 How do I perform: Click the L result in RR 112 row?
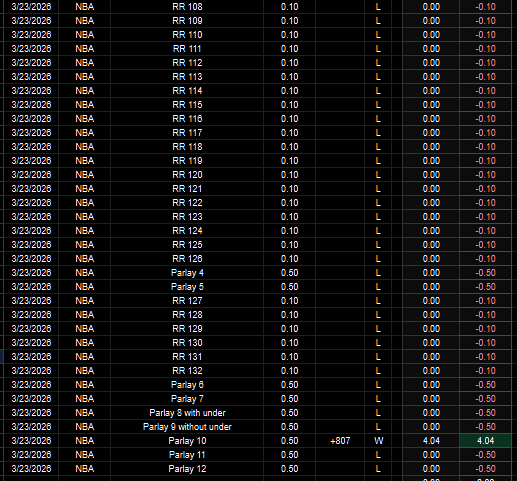click(x=378, y=63)
